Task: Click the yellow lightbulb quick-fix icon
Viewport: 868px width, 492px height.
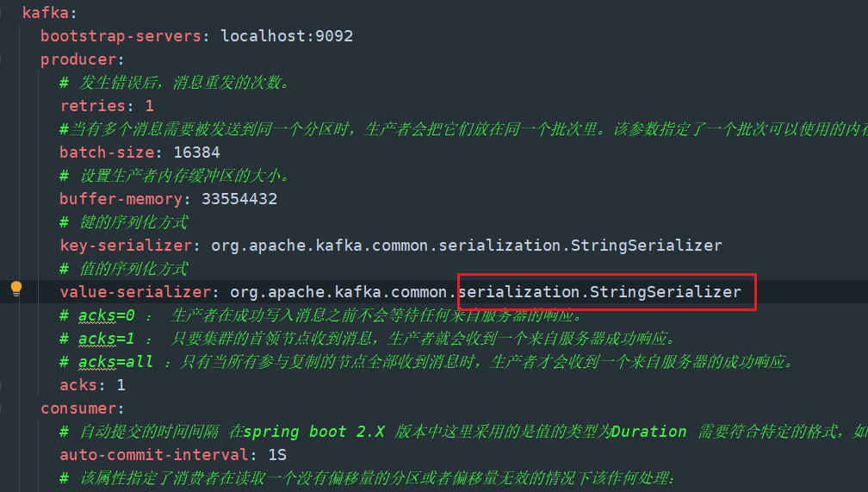Action: (x=15, y=290)
